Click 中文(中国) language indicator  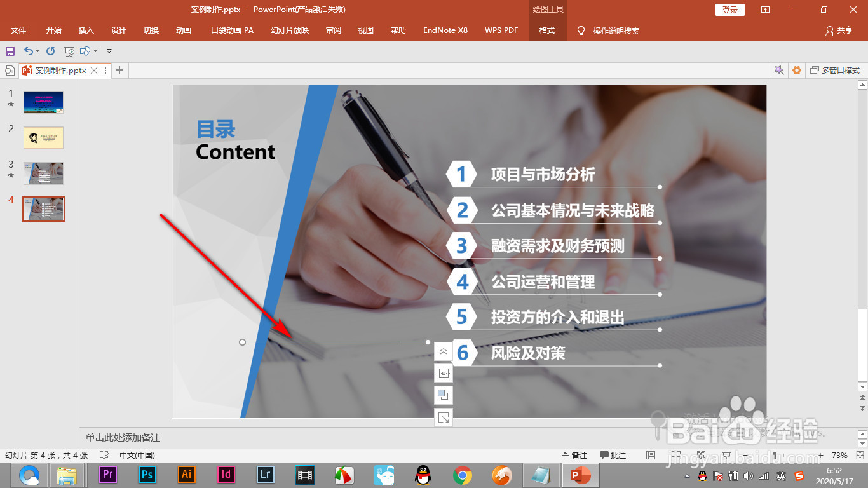pos(137,456)
